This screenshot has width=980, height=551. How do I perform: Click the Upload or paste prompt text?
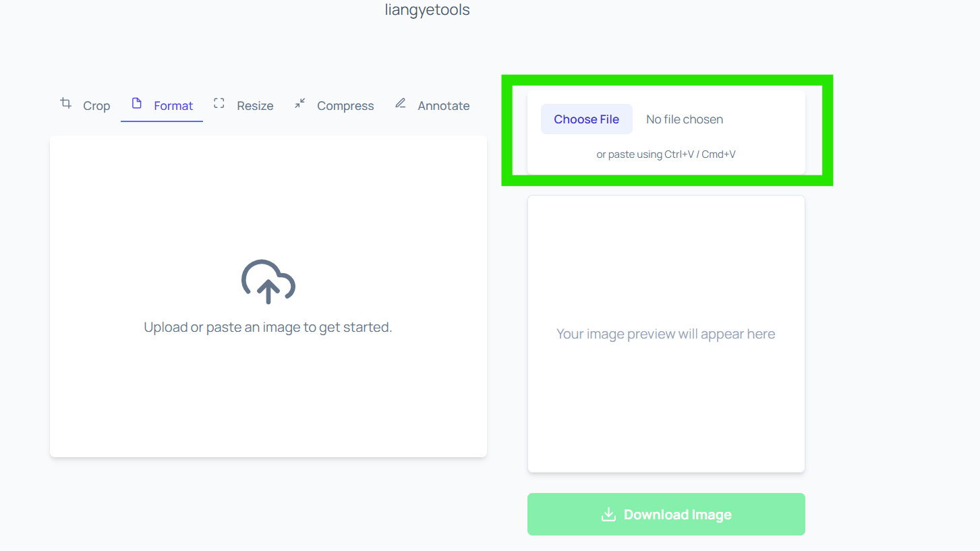pyautogui.click(x=268, y=326)
